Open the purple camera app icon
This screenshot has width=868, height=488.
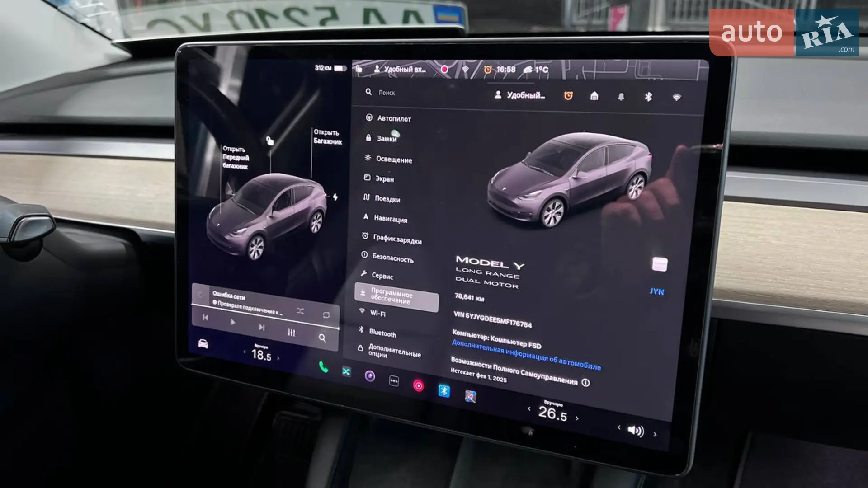coord(370,376)
